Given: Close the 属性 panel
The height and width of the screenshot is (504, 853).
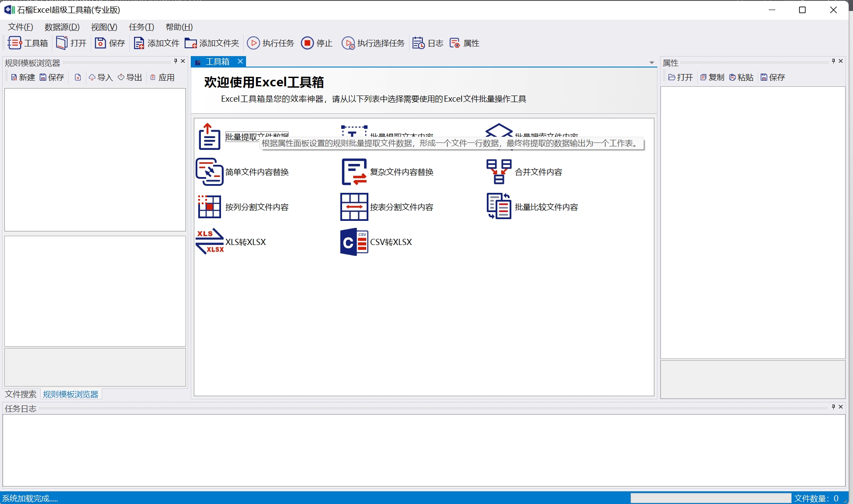Looking at the screenshot, I should tap(841, 61).
